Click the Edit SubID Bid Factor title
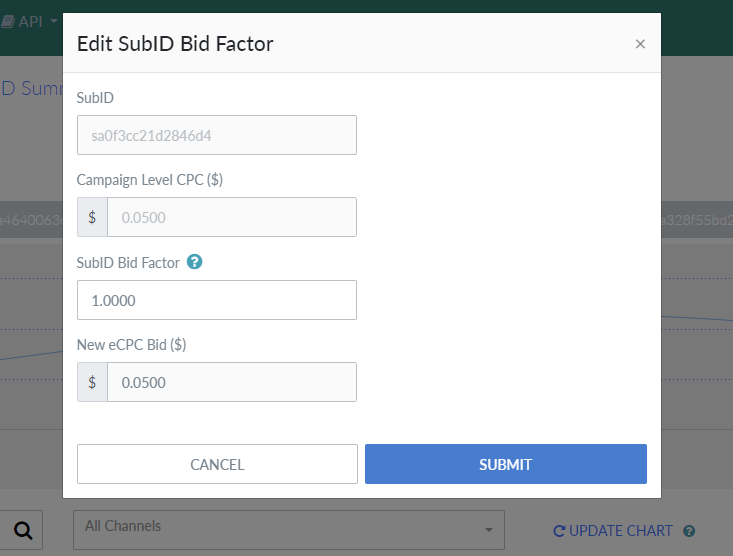 pos(175,43)
